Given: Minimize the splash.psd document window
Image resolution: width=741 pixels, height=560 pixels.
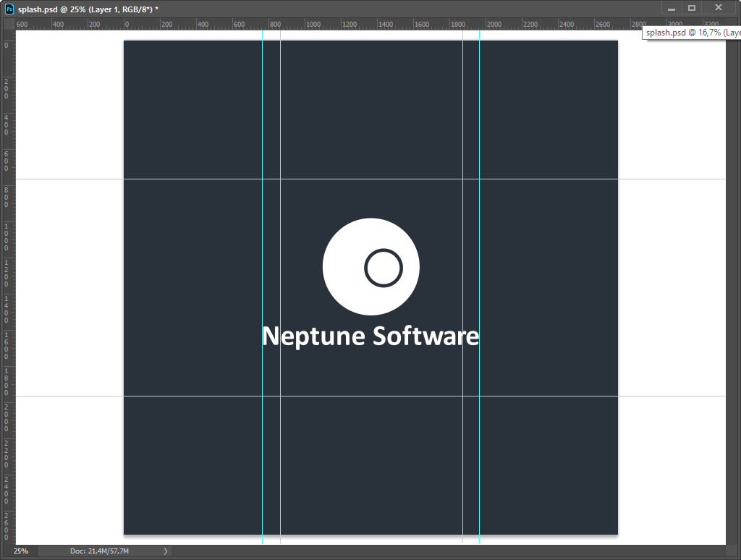Looking at the screenshot, I should point(672,8).
